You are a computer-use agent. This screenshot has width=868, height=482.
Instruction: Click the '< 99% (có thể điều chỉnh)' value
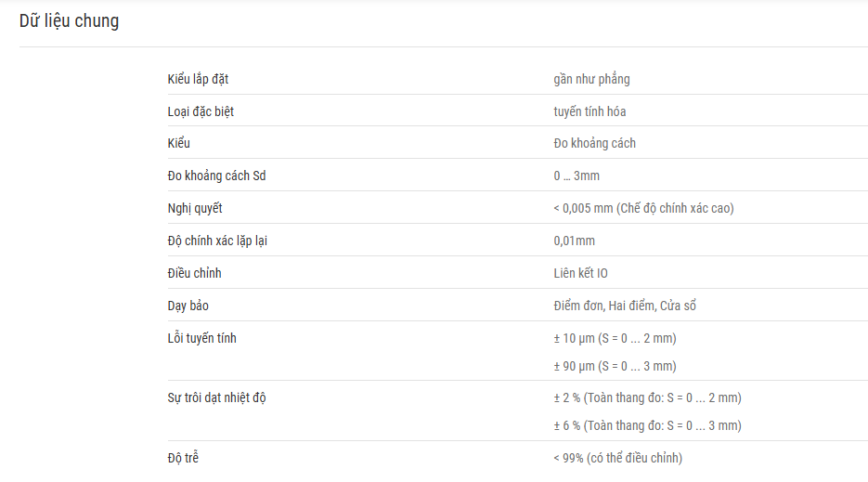click(x=617, y=458)
